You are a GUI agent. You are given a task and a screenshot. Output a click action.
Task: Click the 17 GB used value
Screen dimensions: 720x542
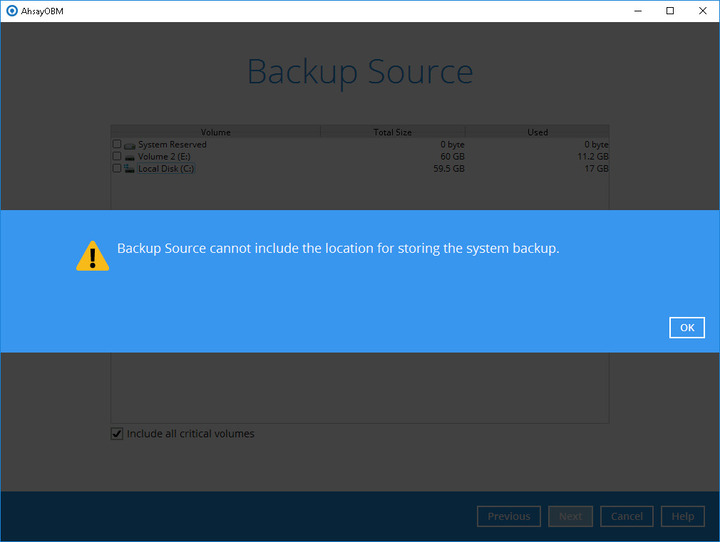(x=596, y=169)
